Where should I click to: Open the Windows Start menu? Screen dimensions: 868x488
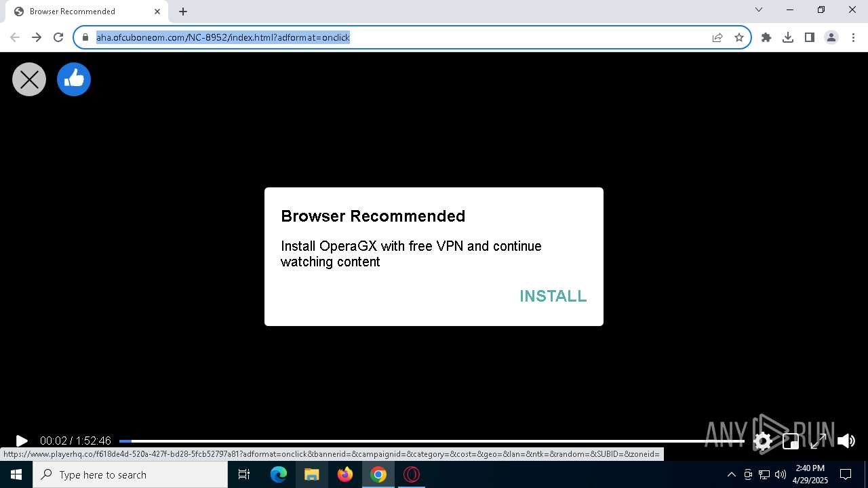point(16,474)
